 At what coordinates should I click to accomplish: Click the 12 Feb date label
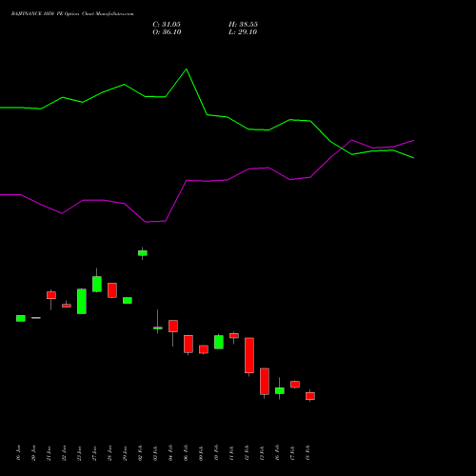pos(247,453)
